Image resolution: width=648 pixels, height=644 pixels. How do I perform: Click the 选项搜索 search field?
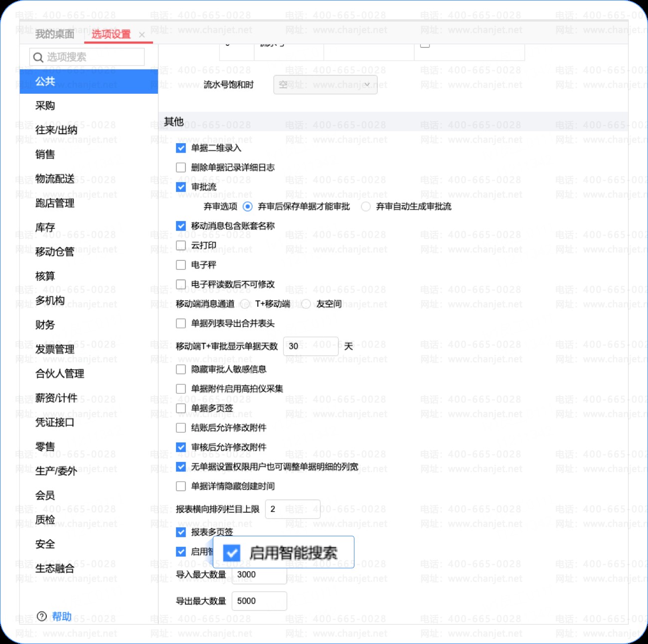click(x=87, y=57)
